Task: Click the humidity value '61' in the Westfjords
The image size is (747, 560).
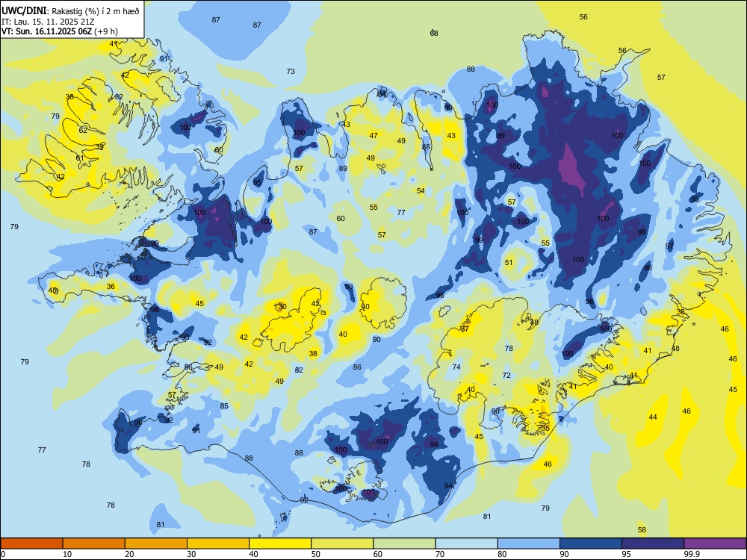Action: pos(80,158)
